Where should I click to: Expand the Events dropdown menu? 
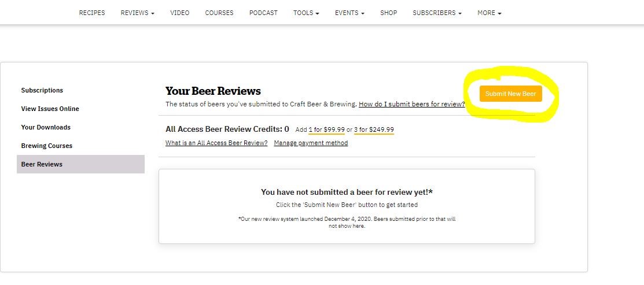(x=349, y=13)
